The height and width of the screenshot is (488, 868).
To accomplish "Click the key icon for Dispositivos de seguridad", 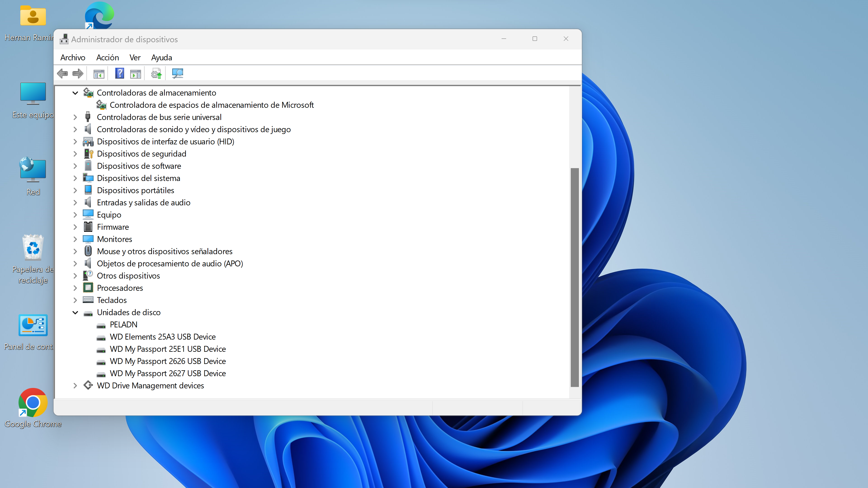I will pyautogui.click(x=88, y=154).
